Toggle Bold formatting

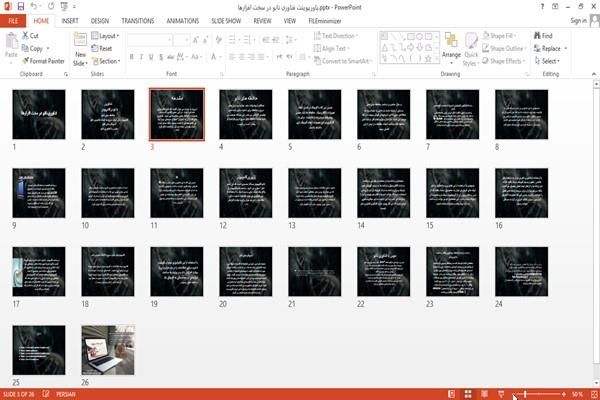tap(132, 57)
